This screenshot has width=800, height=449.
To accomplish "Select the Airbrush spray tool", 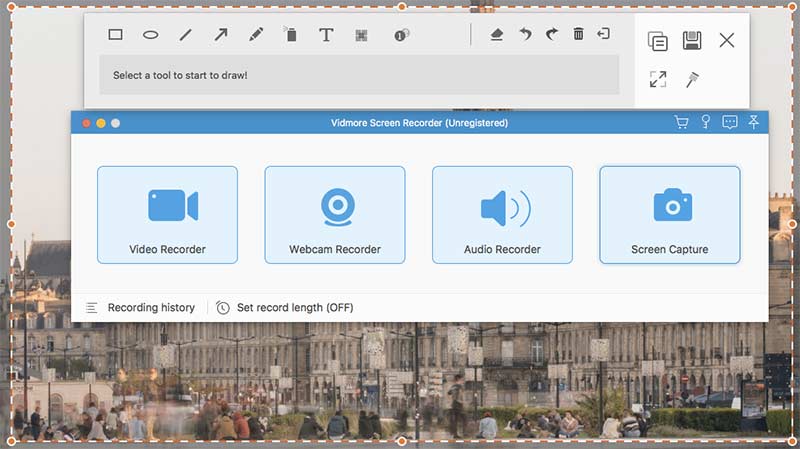I will click(x=291, y=35).
